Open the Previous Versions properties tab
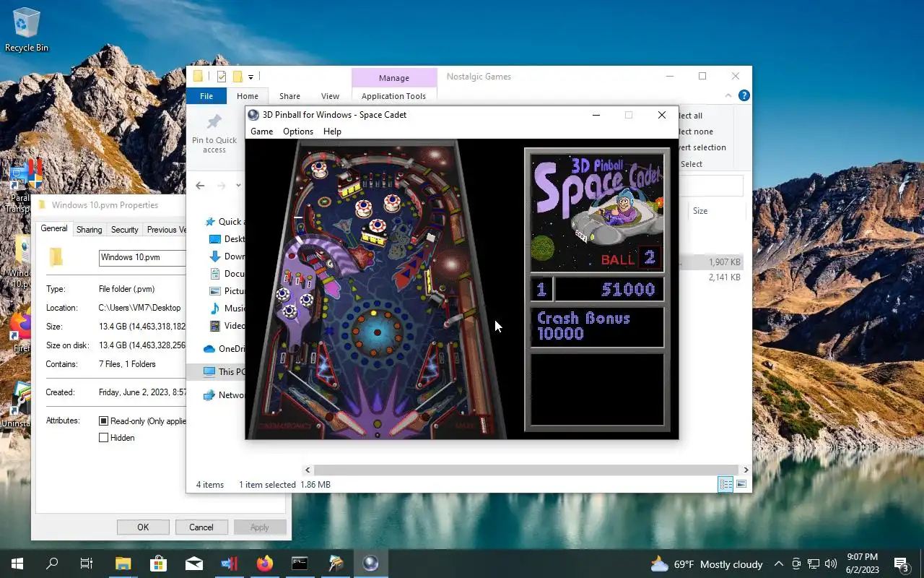 [165, 230]
